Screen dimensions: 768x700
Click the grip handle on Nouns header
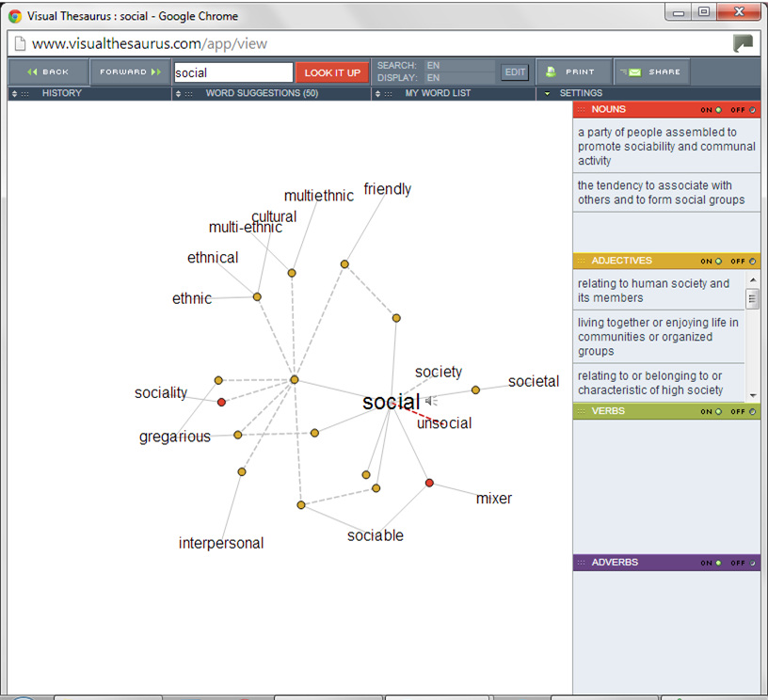[581, 110]
